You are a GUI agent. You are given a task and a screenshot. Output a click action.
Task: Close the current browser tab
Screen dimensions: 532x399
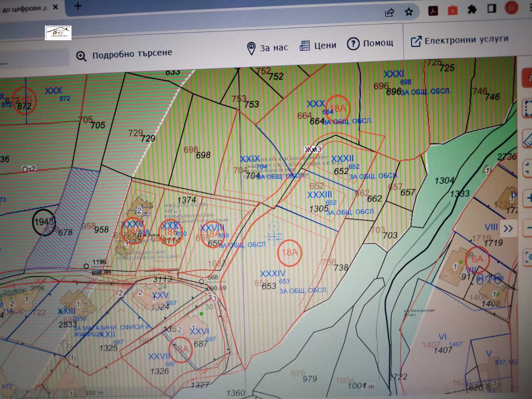click(56, 7)
